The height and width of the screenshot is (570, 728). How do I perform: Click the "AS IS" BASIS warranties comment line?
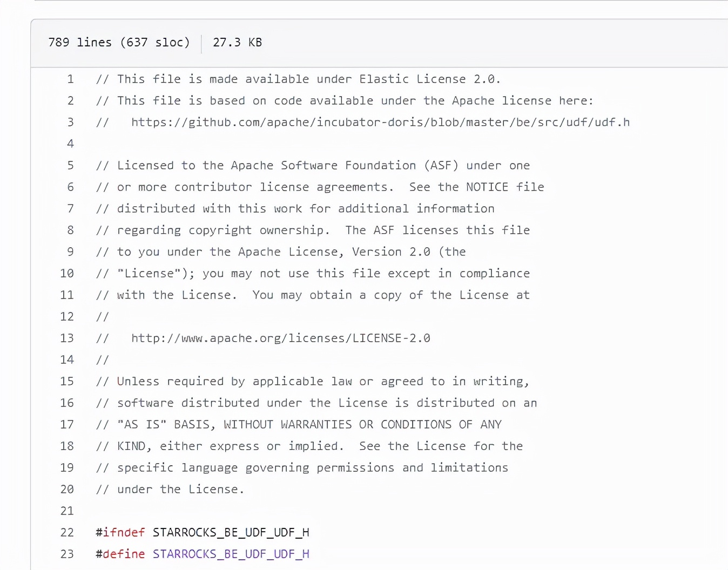coord(299,425)
